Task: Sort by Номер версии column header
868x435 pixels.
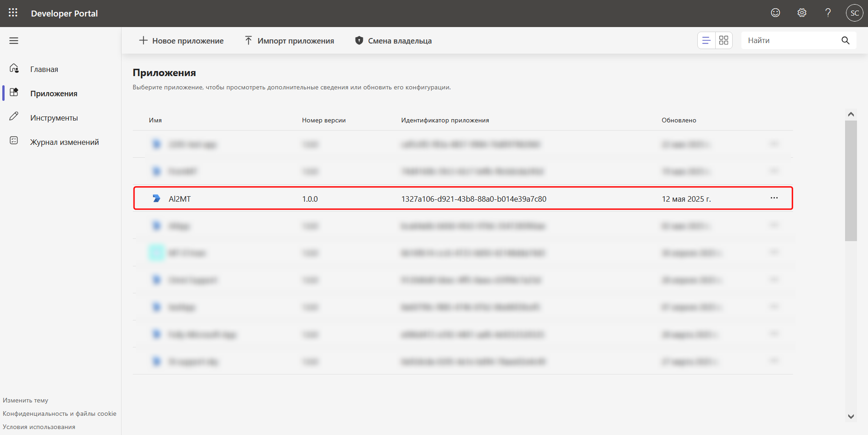Action: coord(324,120)
